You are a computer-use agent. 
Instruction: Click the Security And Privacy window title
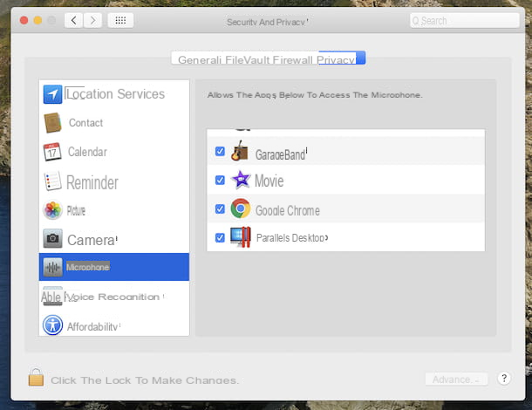(266, 22)
